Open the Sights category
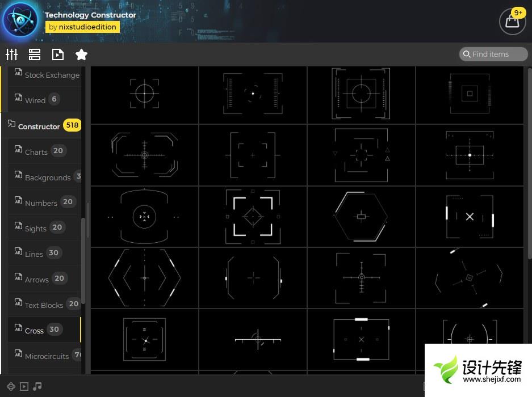 36,228
